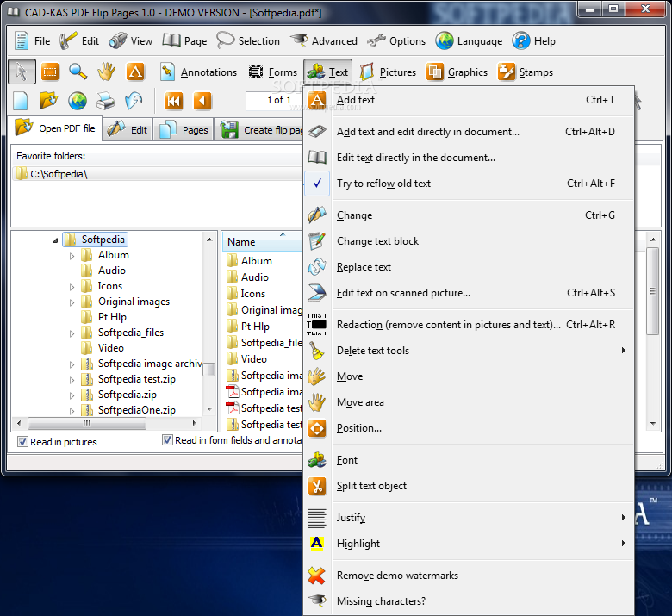The image size is (672, 616).
Task: Choose Font menu entry
Action: [x=469, y=460]
